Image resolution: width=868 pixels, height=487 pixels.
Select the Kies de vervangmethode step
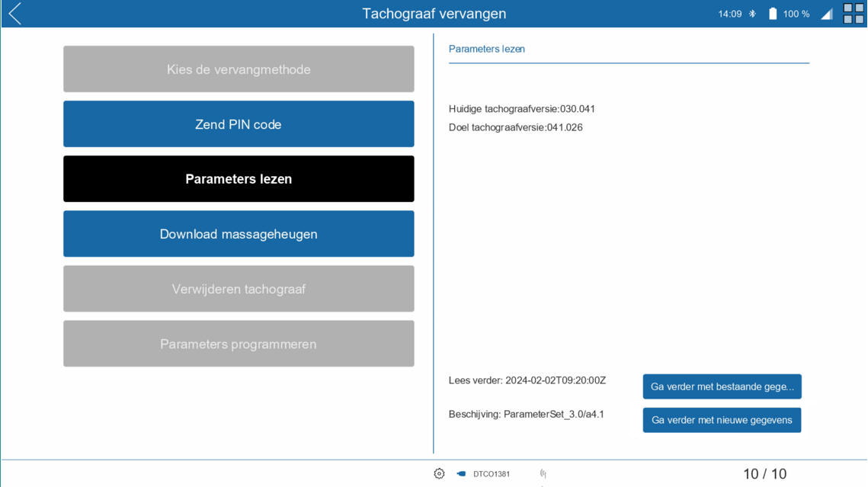239,69
